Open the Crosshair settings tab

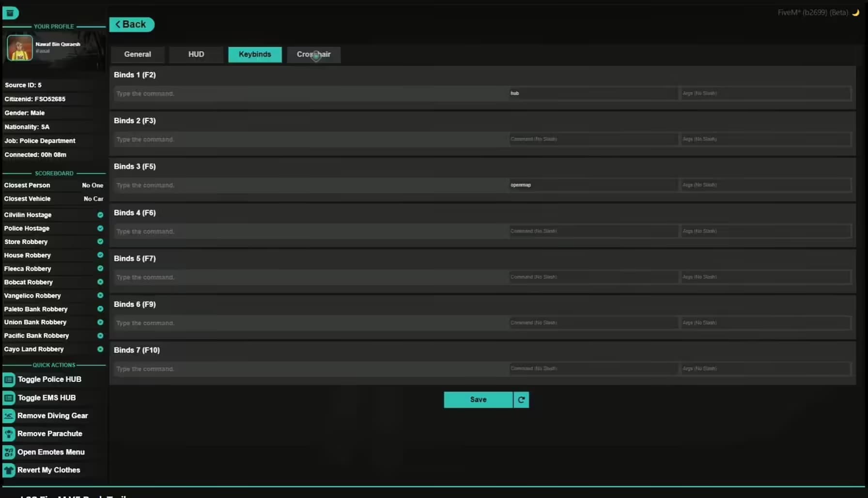click(x=313, y=54)
